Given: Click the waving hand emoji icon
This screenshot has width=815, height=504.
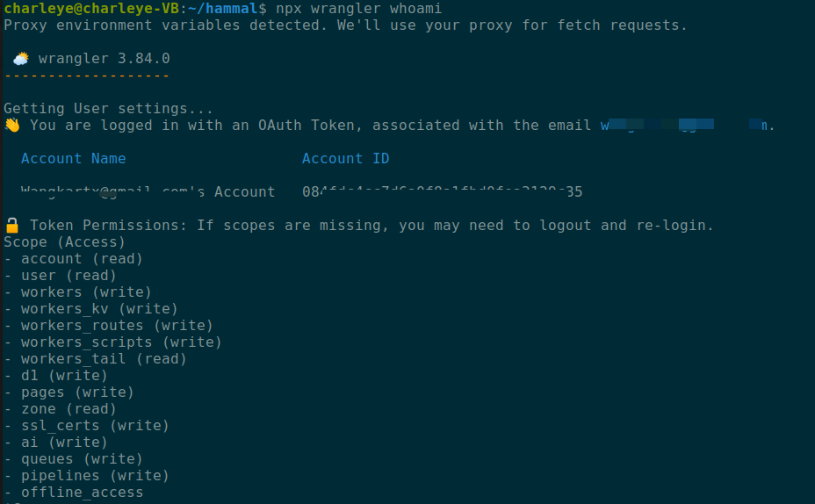Looking at the screenshot, I should point(12,126).
